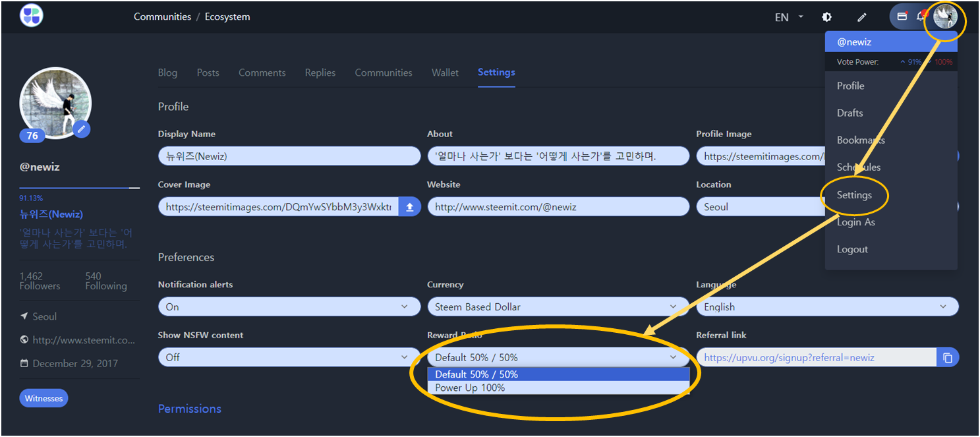This screenshot has height=437, width=980.
Task: Click the 540 Following count
Action: click(x=106, y=281)
